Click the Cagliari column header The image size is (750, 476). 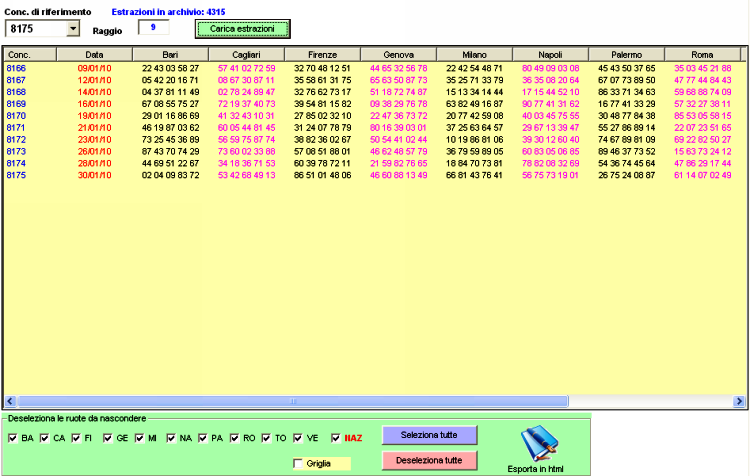pos(246,54)
